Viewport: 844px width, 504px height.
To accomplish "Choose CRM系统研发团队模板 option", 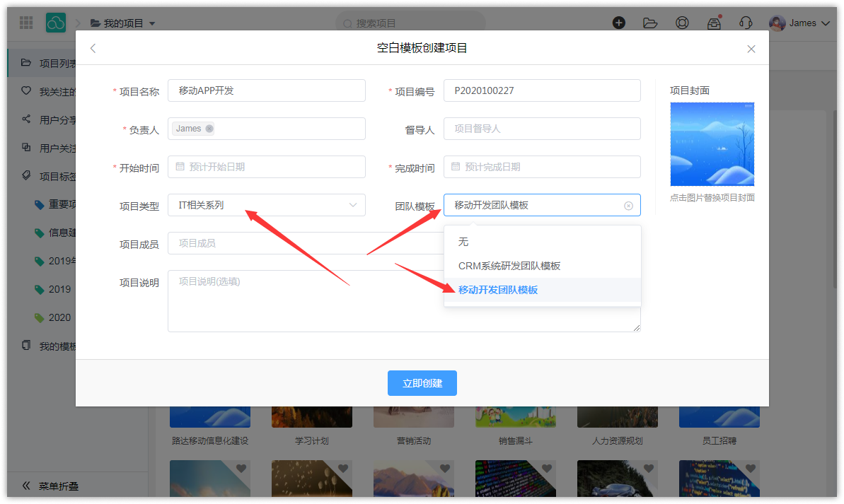I will point(509,266).
